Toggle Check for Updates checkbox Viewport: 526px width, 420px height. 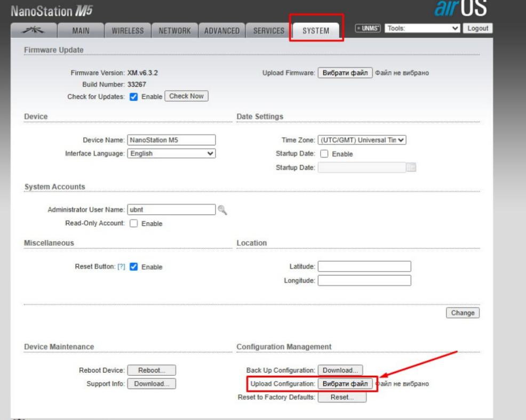tap(133, 97)
